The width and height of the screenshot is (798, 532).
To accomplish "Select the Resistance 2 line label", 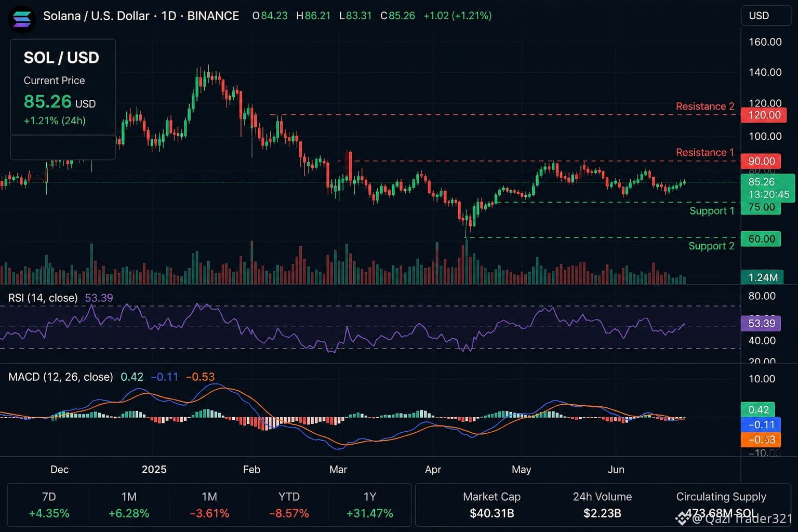I will tap(705, 107).
